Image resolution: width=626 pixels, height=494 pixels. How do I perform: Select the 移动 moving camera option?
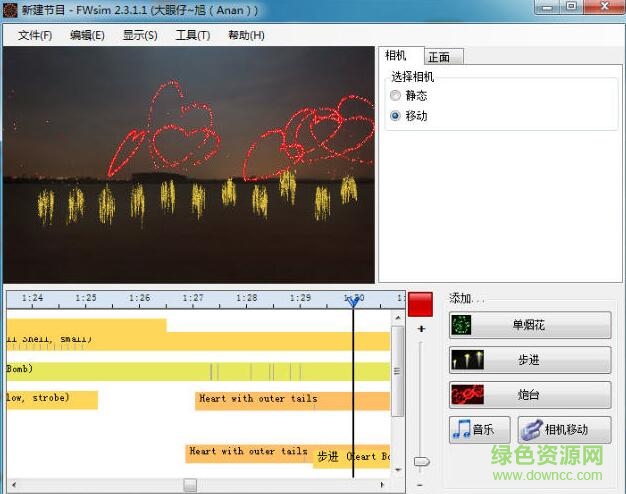(396, 116)
